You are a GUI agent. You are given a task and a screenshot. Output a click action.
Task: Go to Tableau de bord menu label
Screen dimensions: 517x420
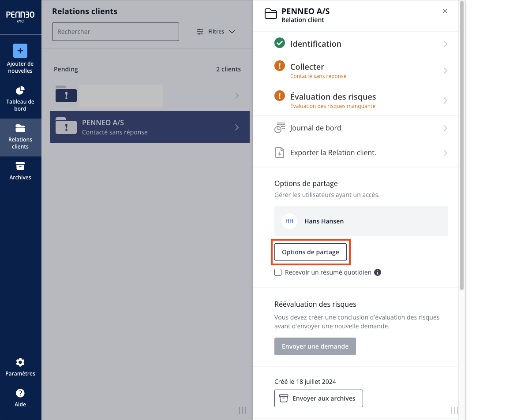tap(20, 105)
